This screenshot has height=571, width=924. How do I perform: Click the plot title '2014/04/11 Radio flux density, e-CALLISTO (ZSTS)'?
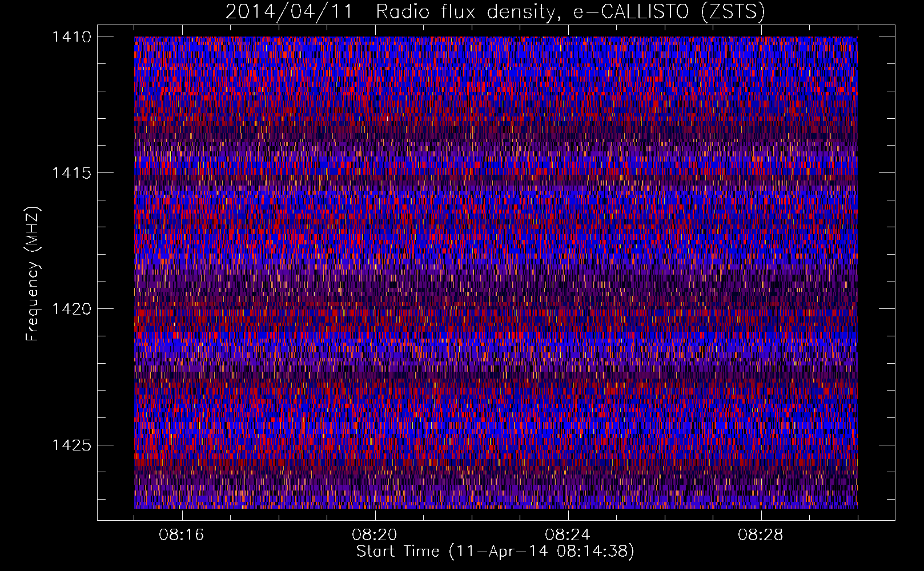pos(495,11)
